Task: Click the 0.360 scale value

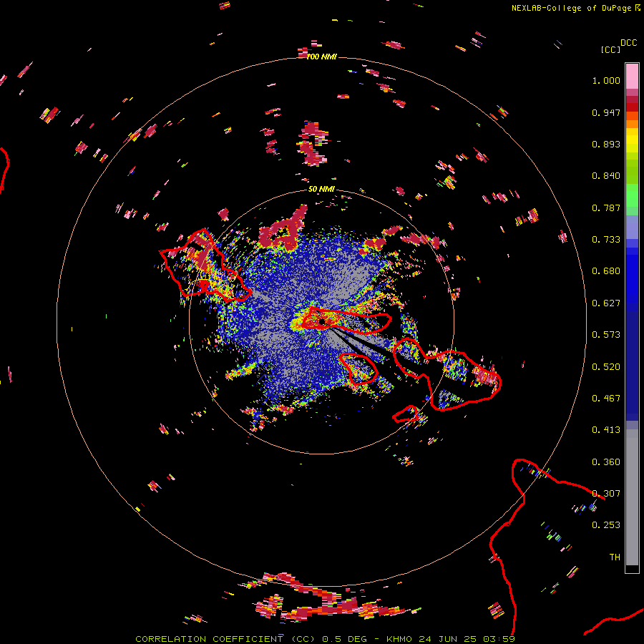Action: pos(606,462)
